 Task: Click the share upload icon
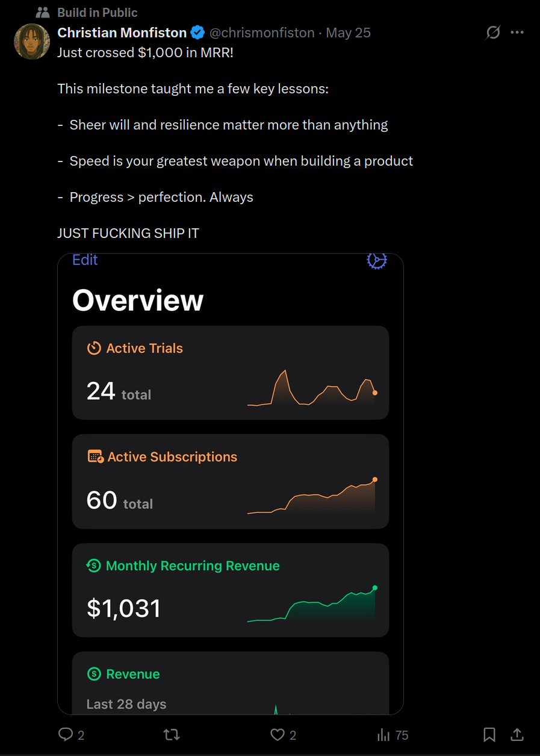coord(517,734)
